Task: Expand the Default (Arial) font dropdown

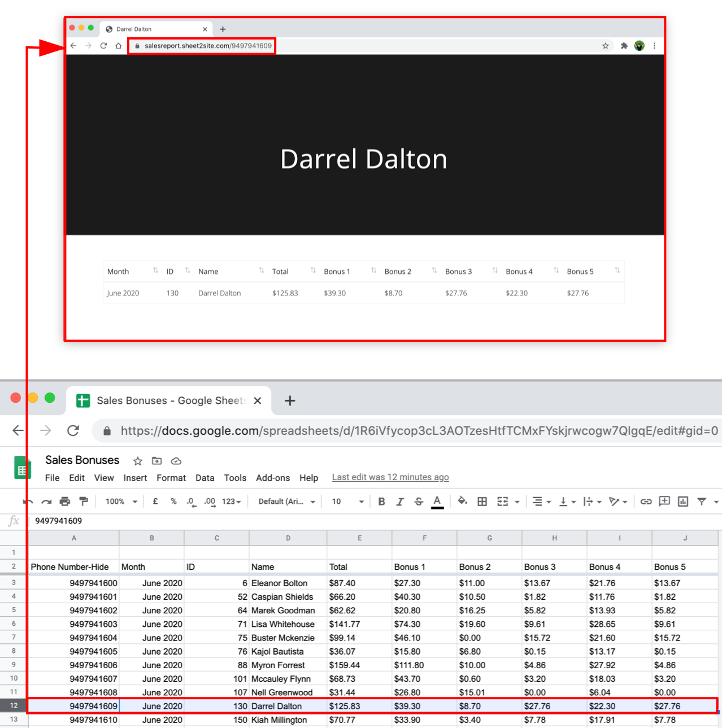Action: (x=287, y=502)
